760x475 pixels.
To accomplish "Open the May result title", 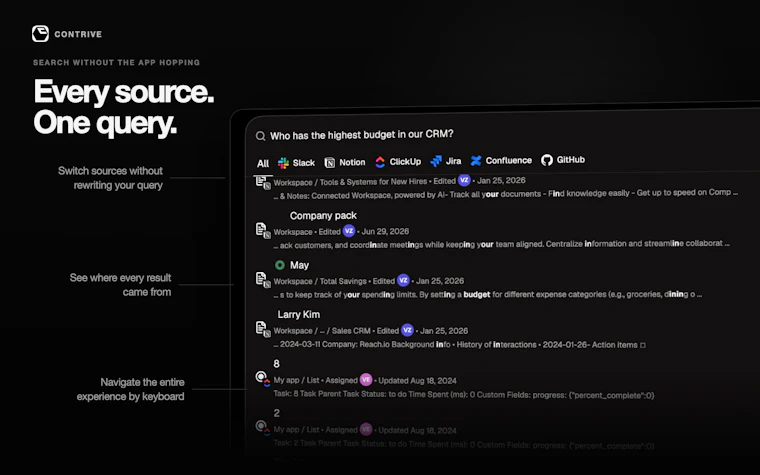I will coord(299,265).
